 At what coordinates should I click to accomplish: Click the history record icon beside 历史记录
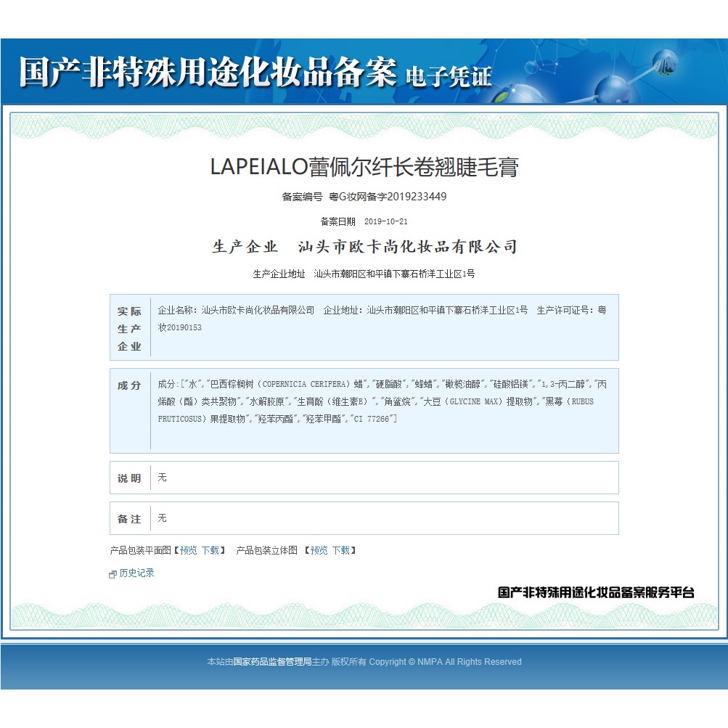[113, 574]
